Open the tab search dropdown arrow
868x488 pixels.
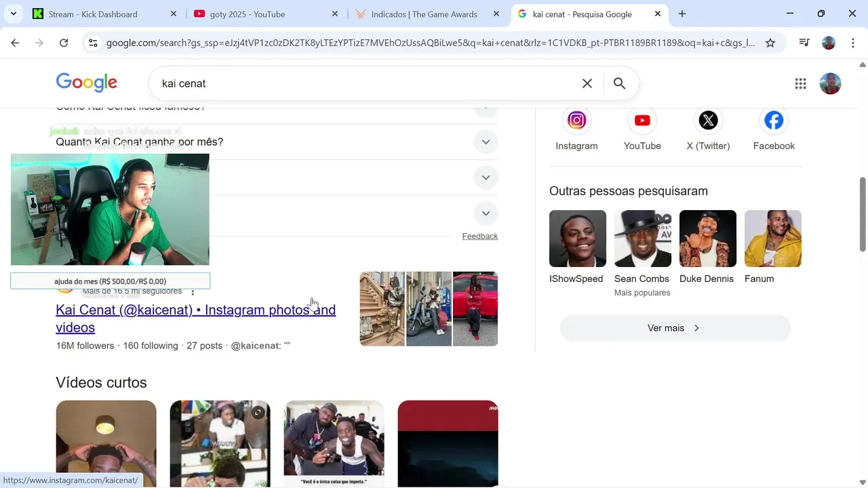tap(14, 14)
